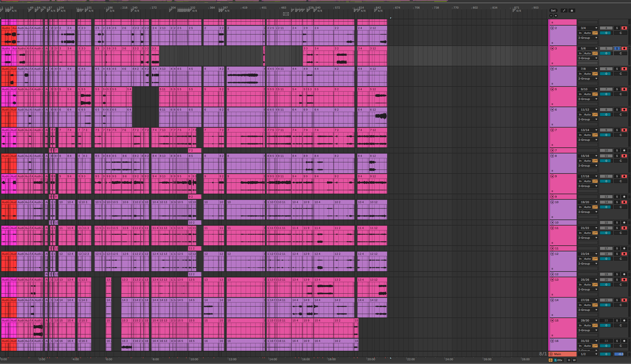
Task: Jump to the next locator arrow
Action: pyautogui.click(x=556, y=16)
